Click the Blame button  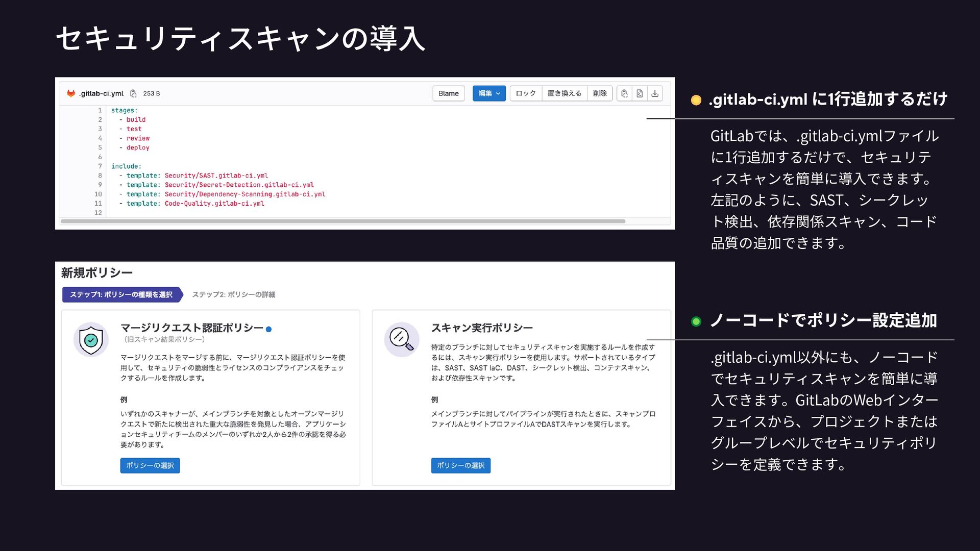point(448,93)
